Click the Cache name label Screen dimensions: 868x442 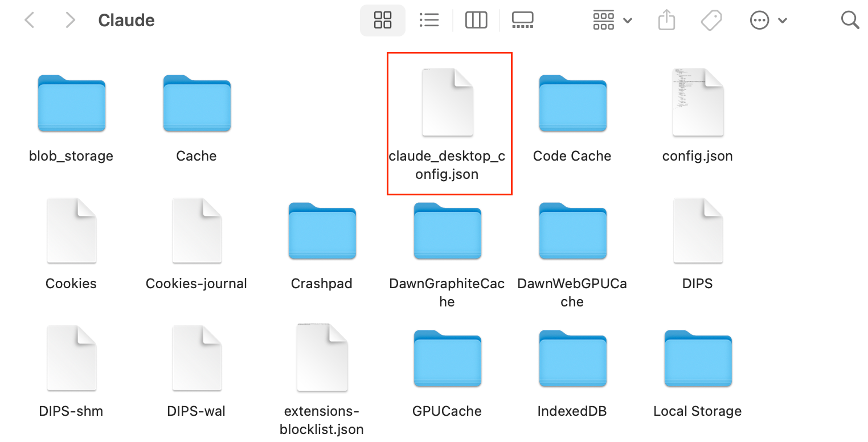tap(196, 156)
